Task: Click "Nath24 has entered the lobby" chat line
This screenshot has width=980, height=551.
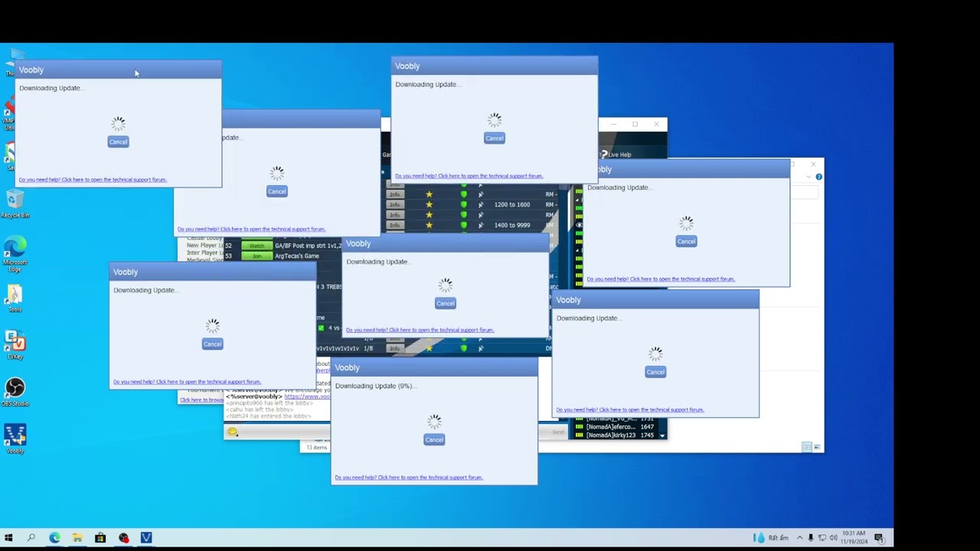Action: pyautogui.click(x=268, y=416)
